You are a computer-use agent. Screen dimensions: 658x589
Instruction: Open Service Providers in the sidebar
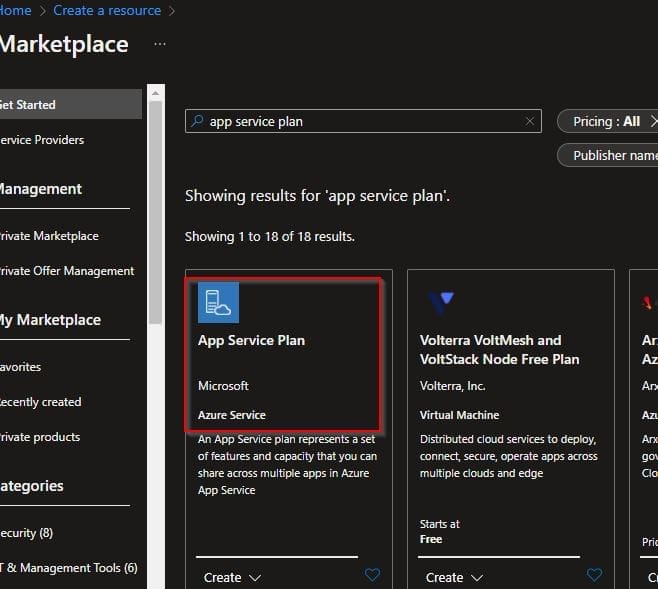point(40,139)
